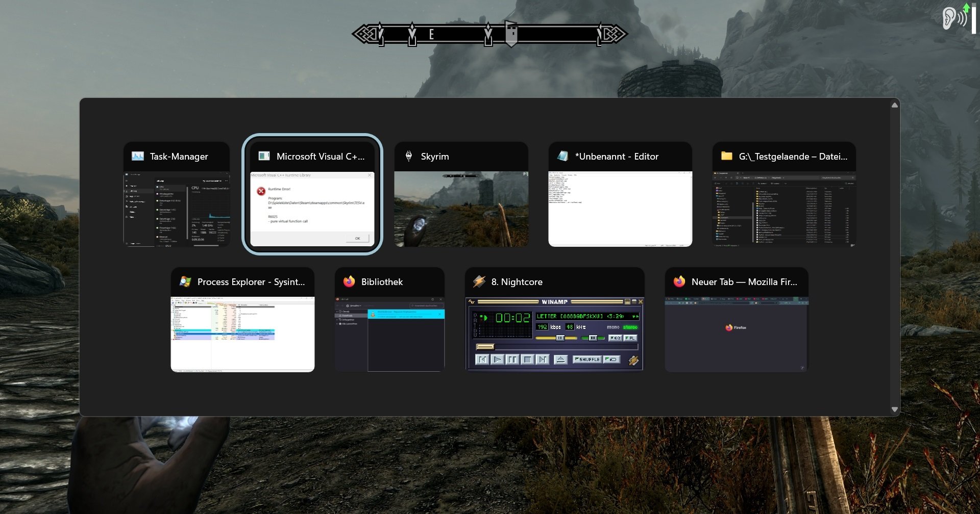
Task: Click the "Process Explorer - Sysint..." title text
Action: [251, 282]
